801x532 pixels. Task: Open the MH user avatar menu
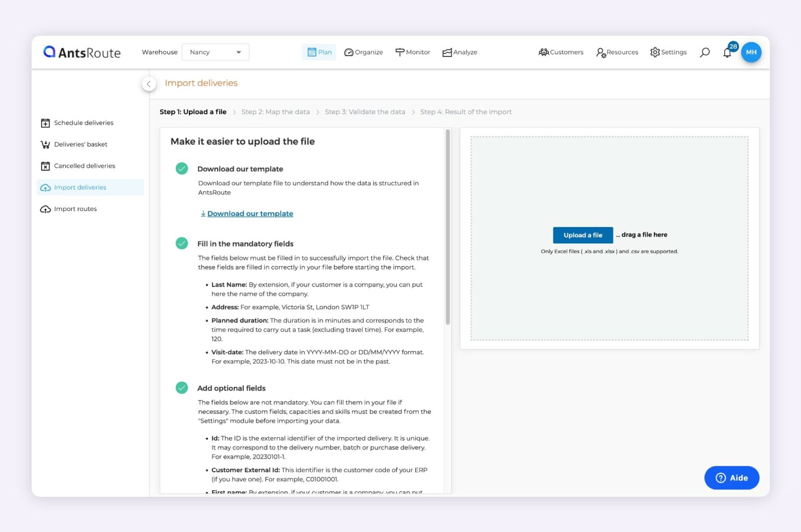pos(751,52)
